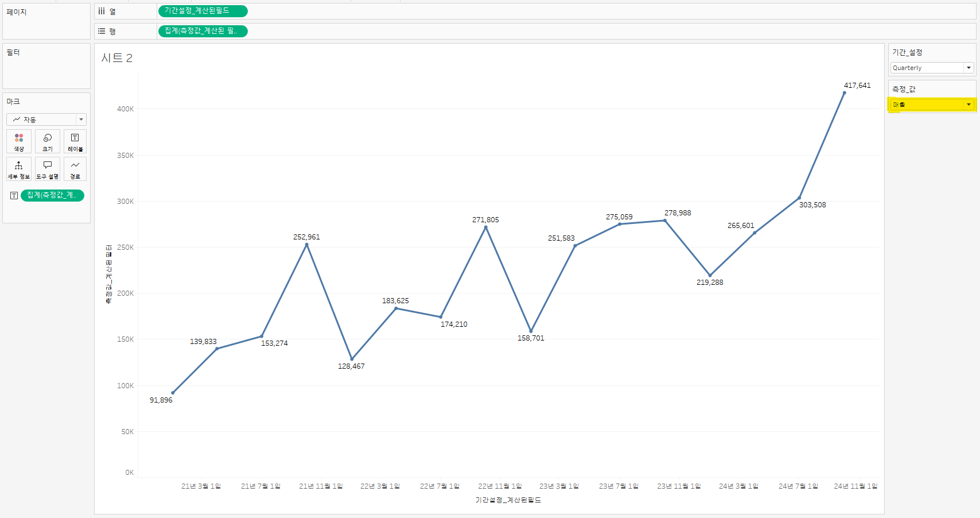The image size is (980, 518).
Task: Click the 251,583 data label
Action: coord(561,238)
